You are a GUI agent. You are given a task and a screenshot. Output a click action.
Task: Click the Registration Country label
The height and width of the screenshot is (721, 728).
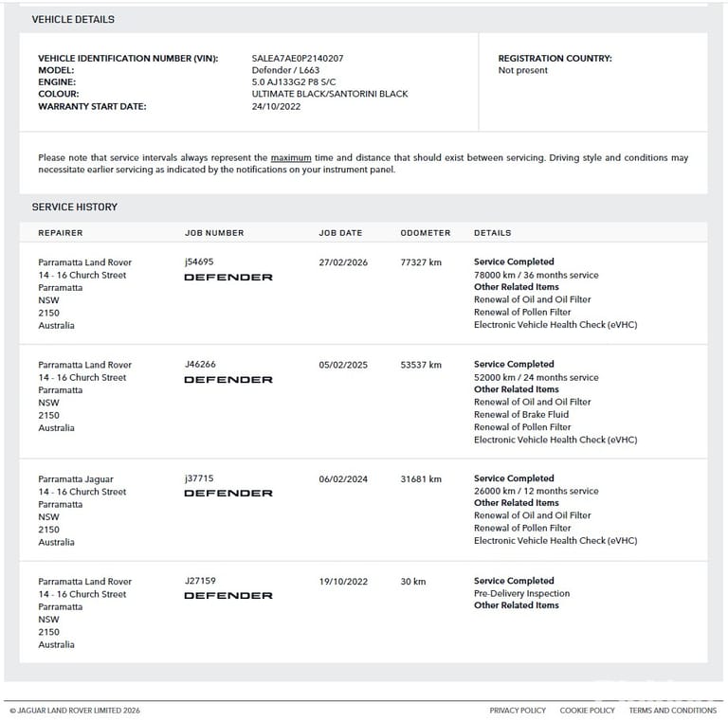pyautogui.click(x=555, y=58)
